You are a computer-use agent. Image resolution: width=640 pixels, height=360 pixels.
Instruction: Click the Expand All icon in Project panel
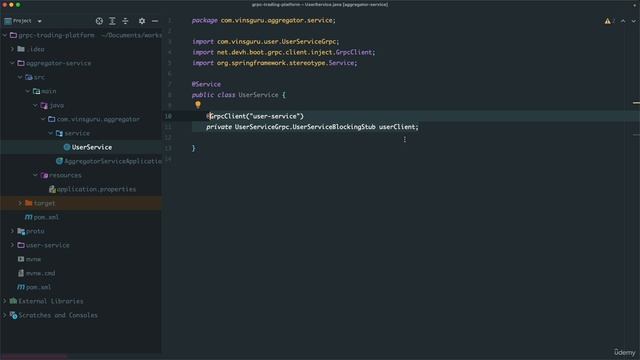pos(112,21)
